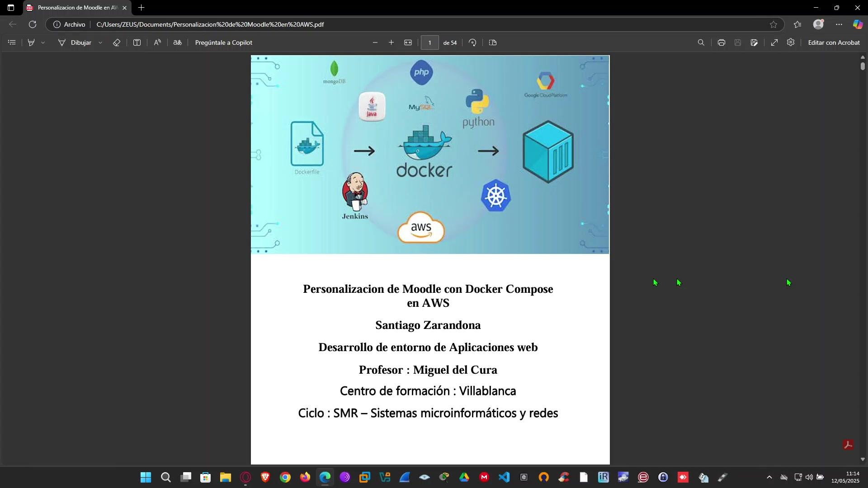
Task: Click the translate icon
Action: (178, 42)
